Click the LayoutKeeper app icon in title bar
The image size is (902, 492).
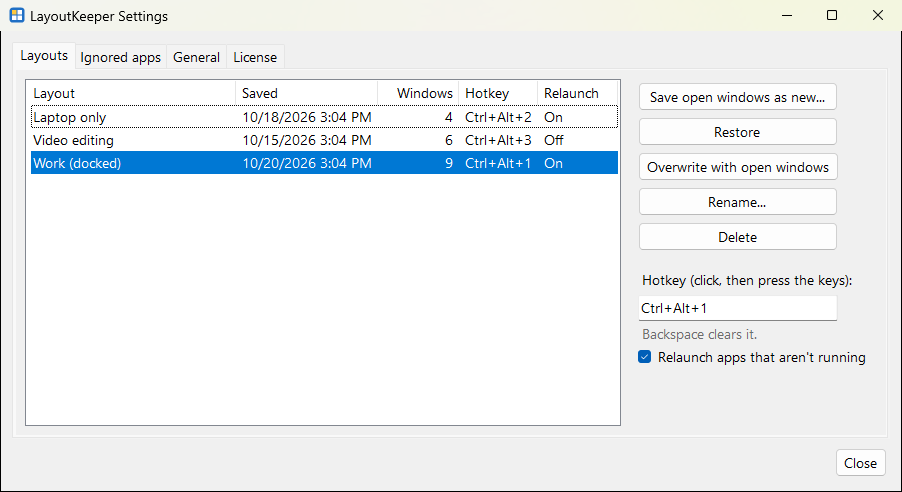(x=17, y=16)
